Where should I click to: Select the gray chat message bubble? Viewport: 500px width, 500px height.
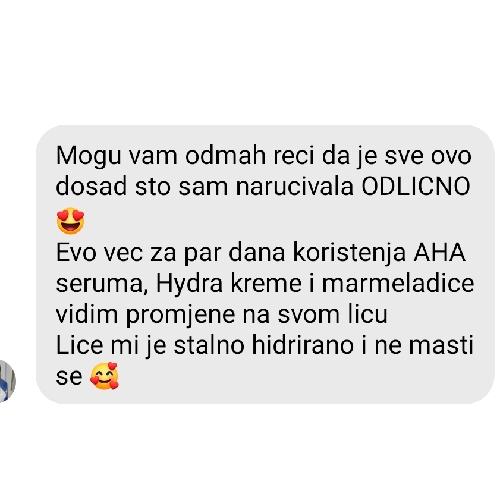265,265
